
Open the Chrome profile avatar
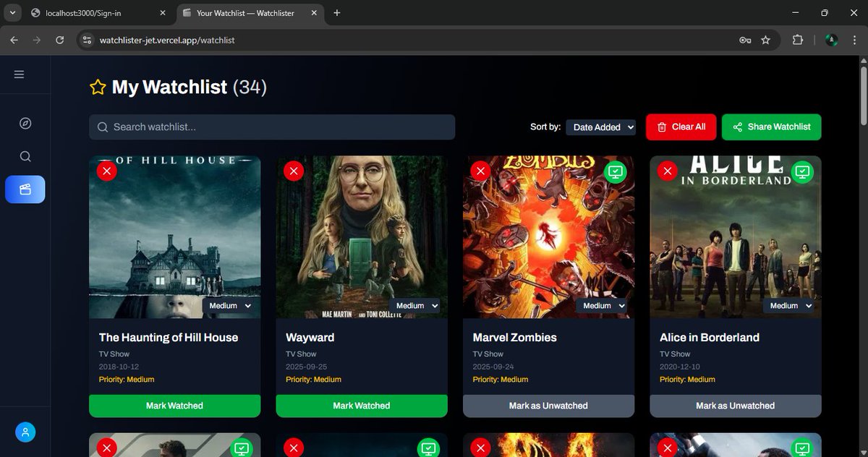tap(832, 40)
